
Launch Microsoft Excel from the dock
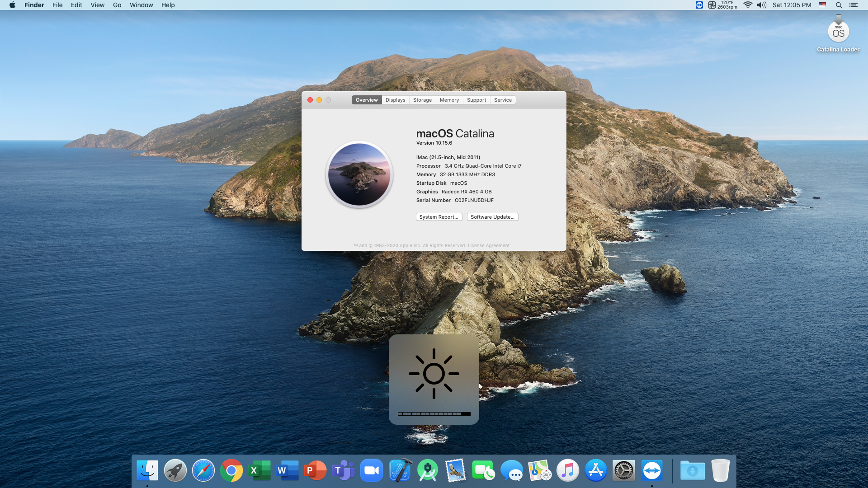[x=259, y=471]
